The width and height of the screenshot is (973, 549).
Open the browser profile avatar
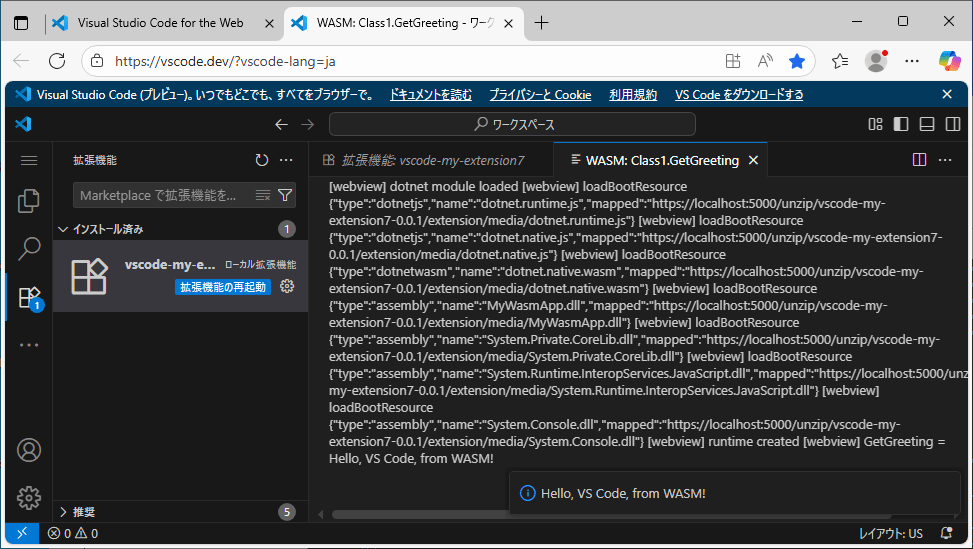876,61
